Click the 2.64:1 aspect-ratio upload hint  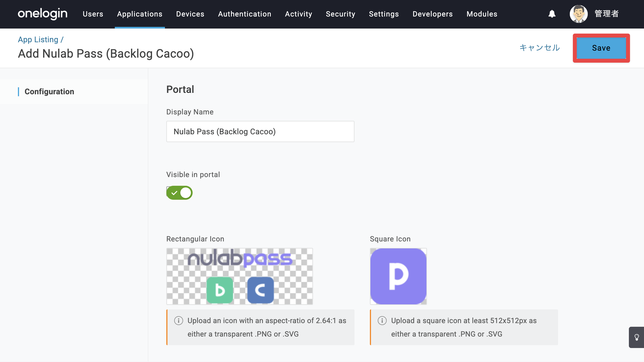261,327
